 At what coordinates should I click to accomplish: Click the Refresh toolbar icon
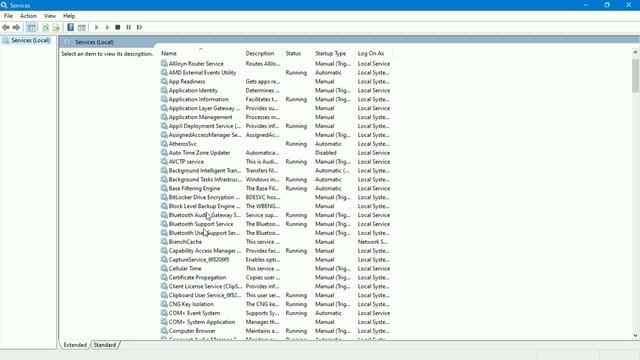tap(46, 27)
